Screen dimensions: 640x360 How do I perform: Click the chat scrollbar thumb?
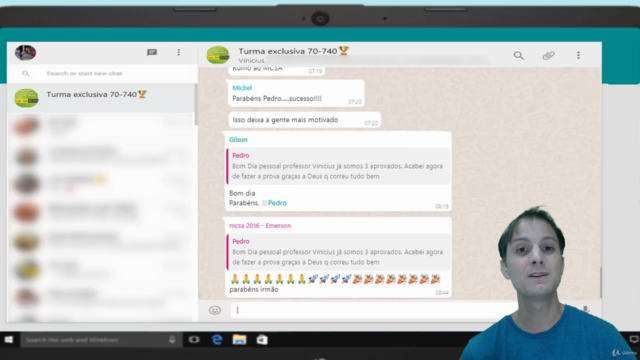(x=600, y=282)
